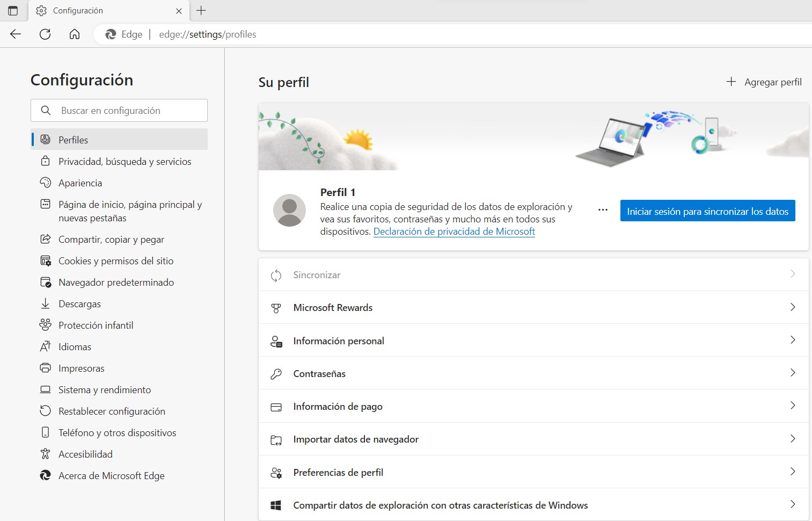Click the Buscar en configuración search field

click(119, 111)
